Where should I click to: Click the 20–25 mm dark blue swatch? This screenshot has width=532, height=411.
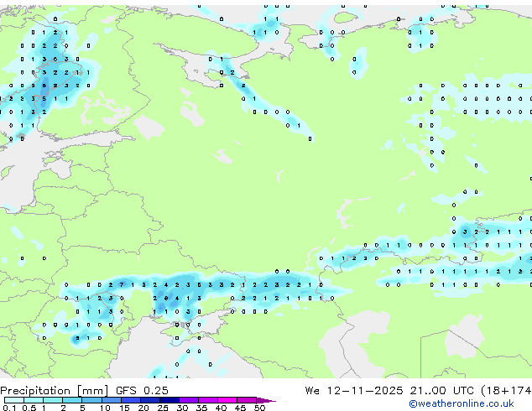pyautogui.click(x=150, y=400)
